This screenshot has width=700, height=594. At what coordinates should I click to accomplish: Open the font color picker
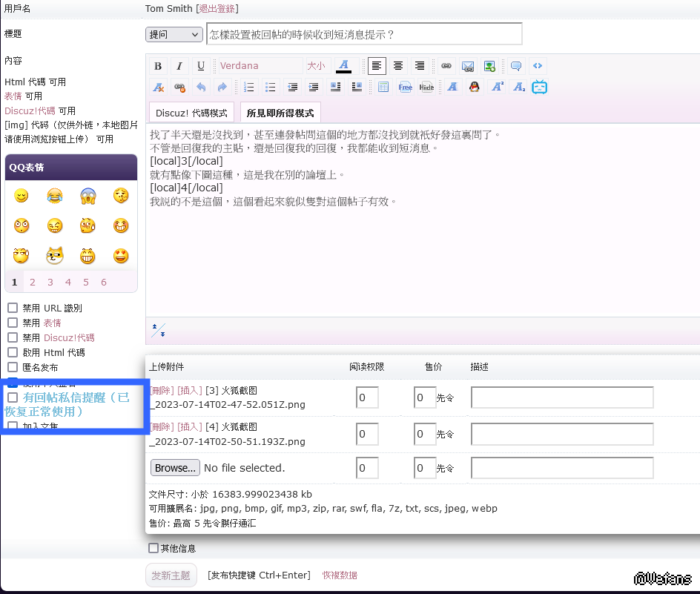tap(343, 66)
